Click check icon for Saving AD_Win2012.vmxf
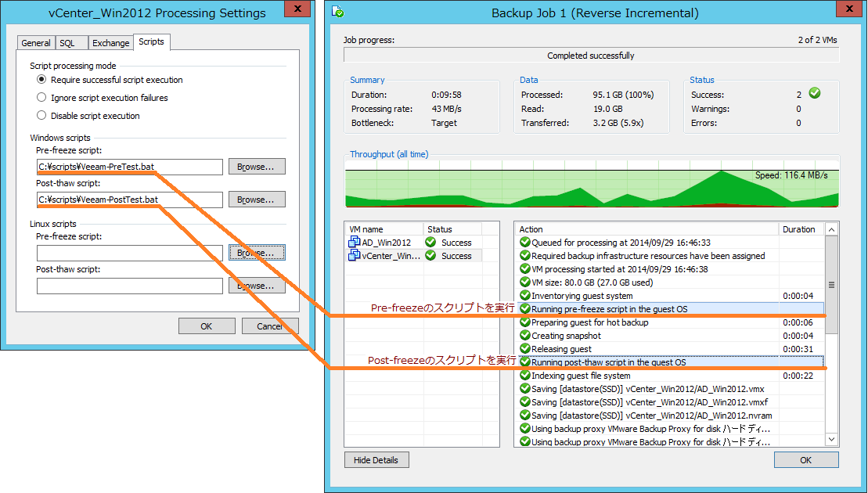The height and width of the screenshot is (493, 868). tap(524, 401)
